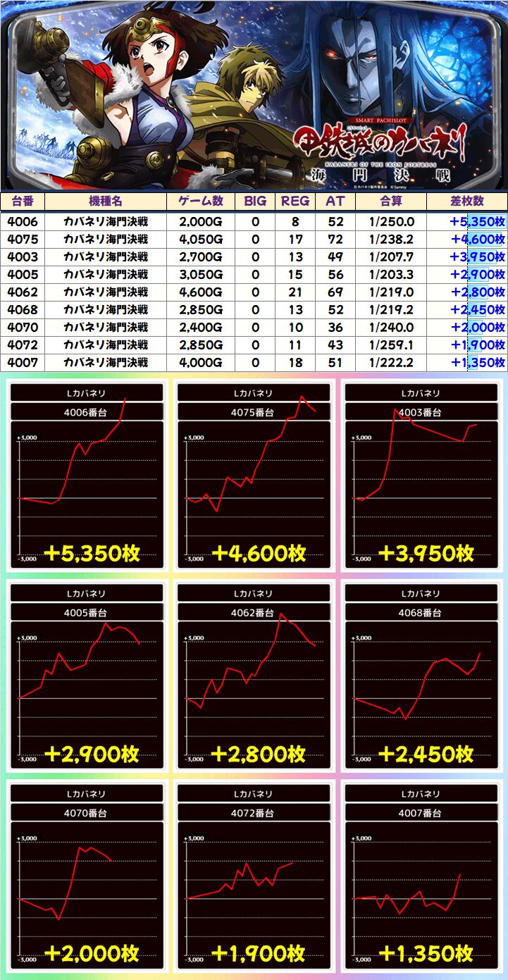508x980 pixels.
Task: Click the BIG column header
Action: [255, 201]
